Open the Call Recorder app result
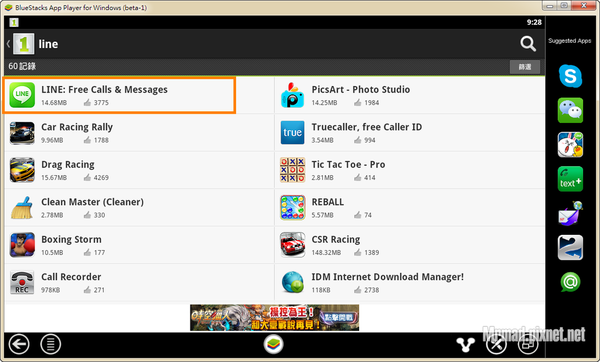 [139, 283]
